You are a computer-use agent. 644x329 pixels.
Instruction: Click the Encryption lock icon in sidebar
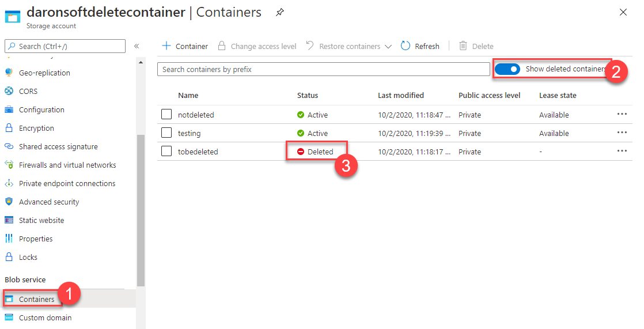coord(9,128)
